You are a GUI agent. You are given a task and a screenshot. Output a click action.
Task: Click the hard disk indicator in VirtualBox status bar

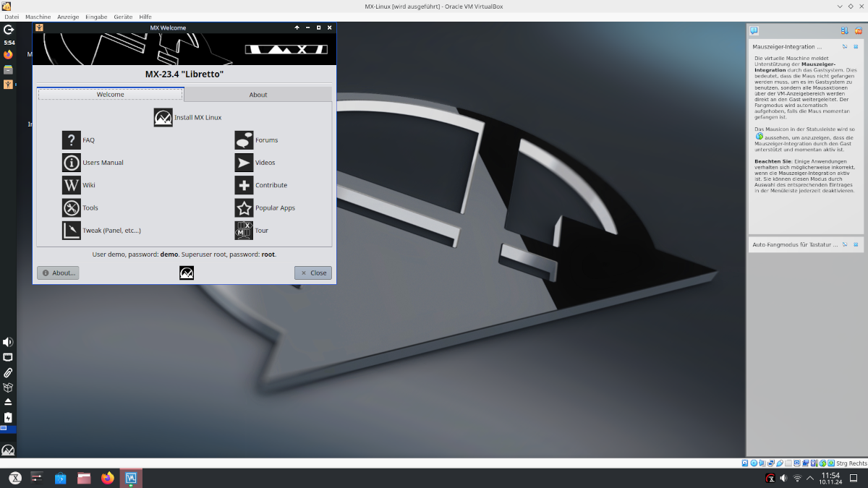[x=745, y=463]
